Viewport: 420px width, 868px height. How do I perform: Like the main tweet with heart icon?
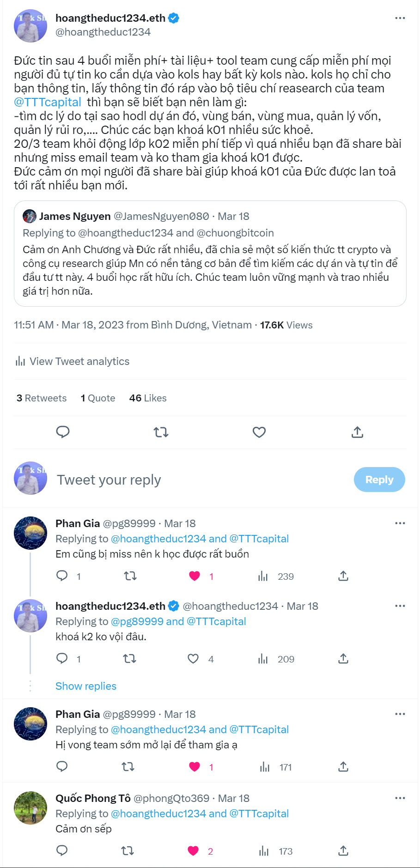(259, 432)
